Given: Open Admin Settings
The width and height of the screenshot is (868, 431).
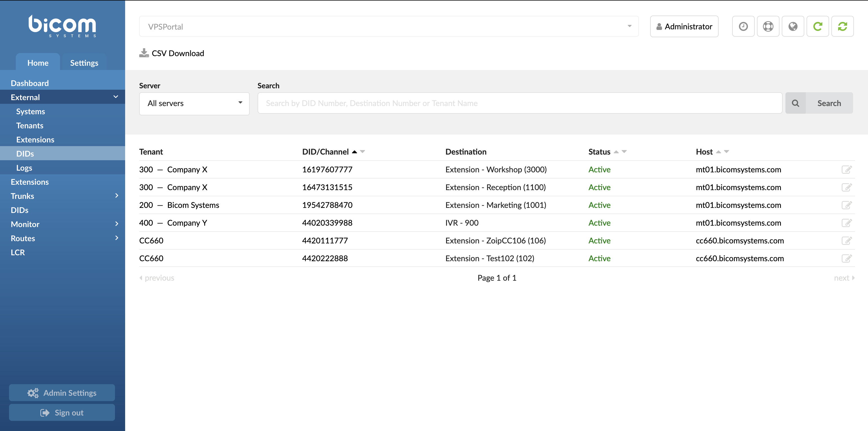Looking at the screenshot, I should coord(62,393).
